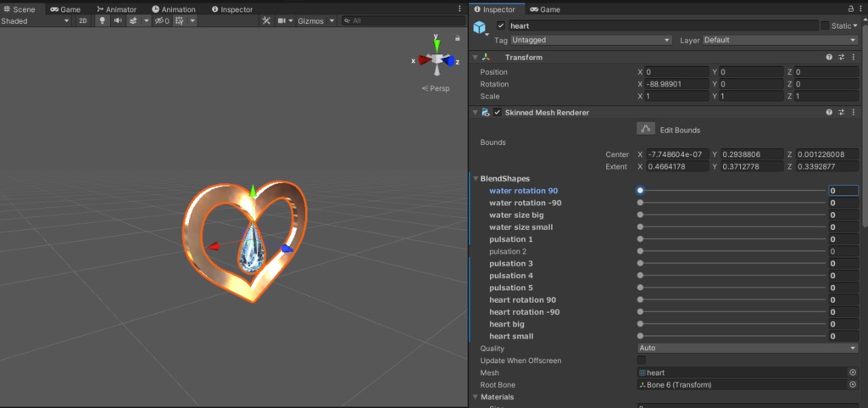Click the water rotation 90 slider
This screenshot has height=408, width=868.
tap(732, 191)
